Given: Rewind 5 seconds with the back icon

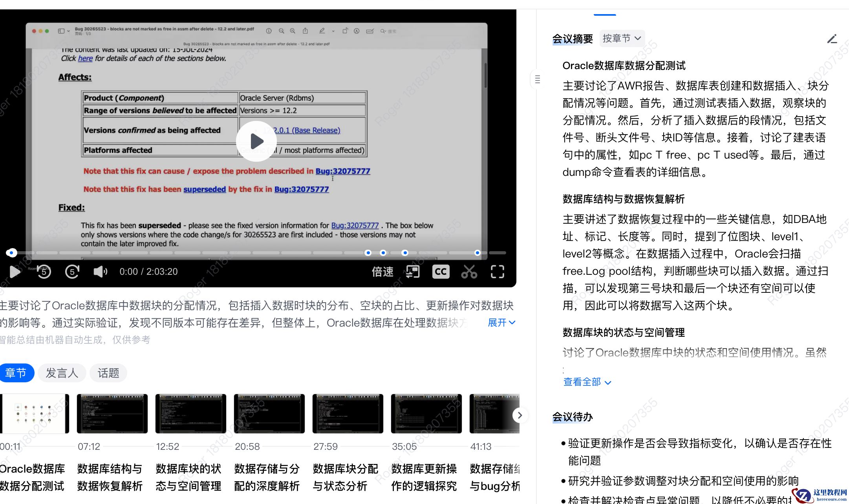Looking at the screenshot, I should 44,272.
